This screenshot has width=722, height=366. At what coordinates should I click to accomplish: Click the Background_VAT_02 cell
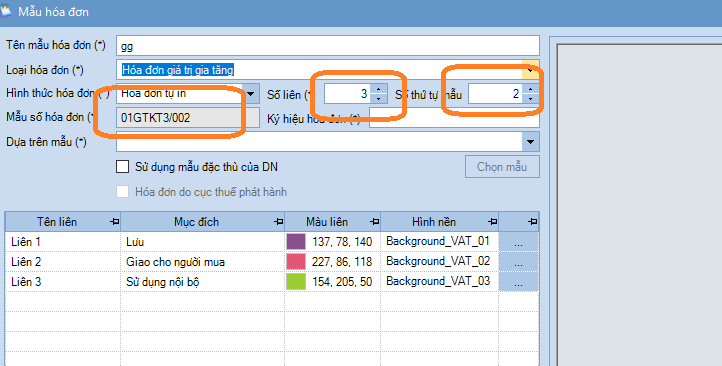coord(440,261)
